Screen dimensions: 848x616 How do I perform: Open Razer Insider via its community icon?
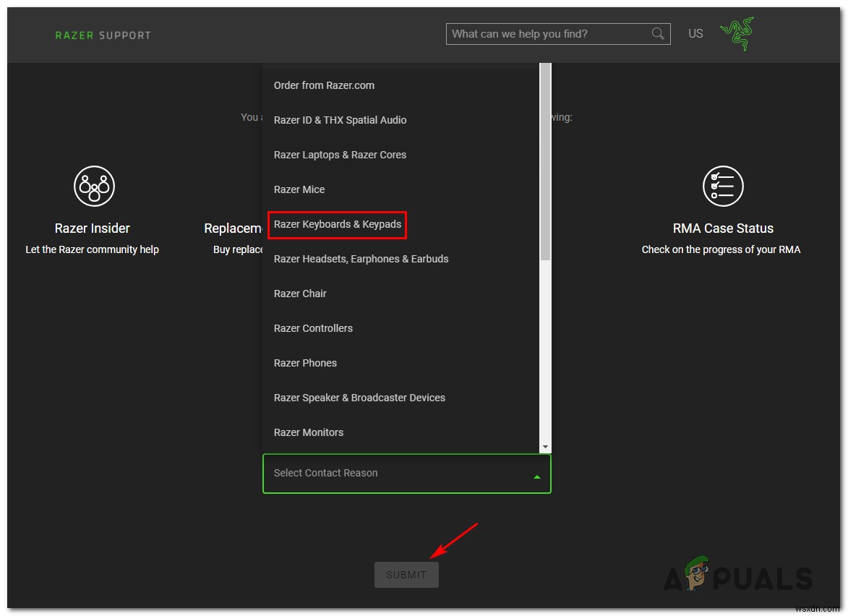click(x=93, y=186)
